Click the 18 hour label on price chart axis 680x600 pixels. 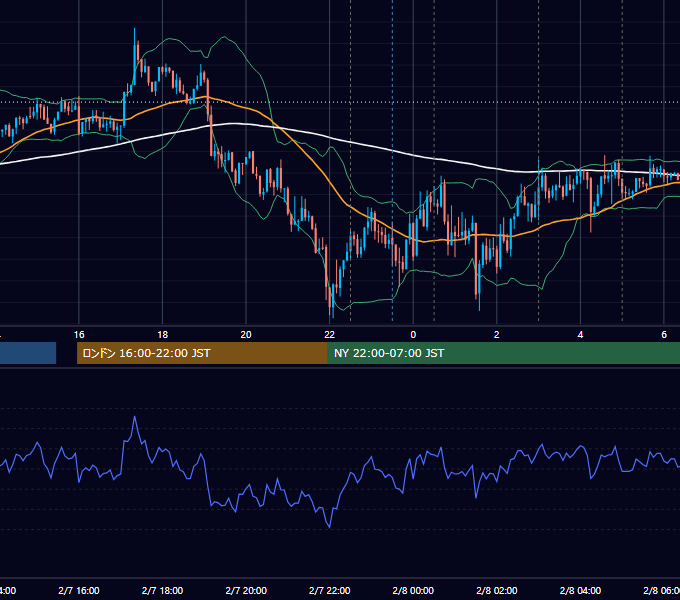coord(163,335)
